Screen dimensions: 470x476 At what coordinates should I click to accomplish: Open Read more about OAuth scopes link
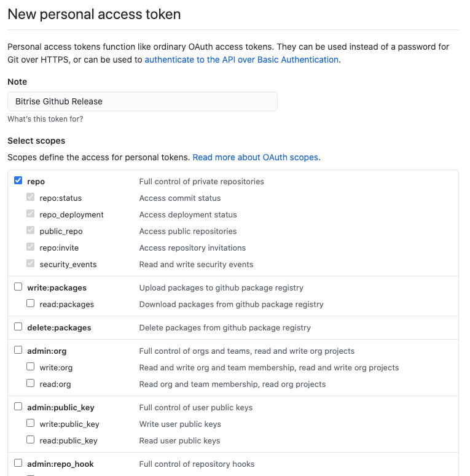coord(256,157)
